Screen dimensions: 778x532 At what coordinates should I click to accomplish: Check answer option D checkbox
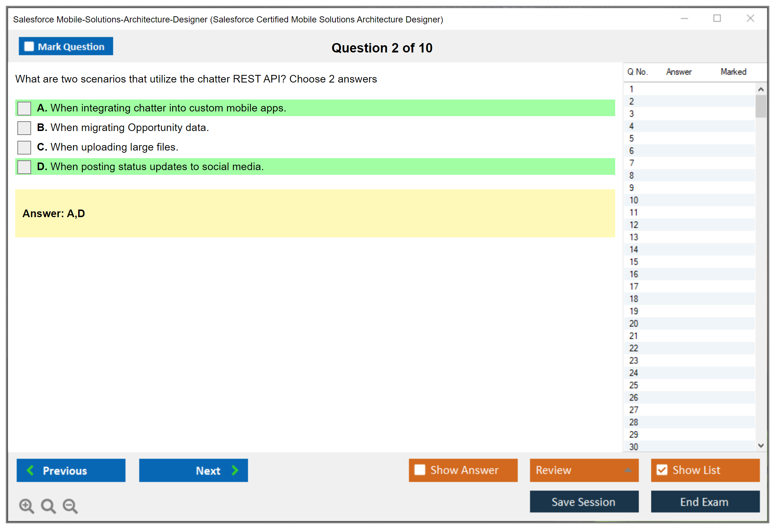coord(24,167)
